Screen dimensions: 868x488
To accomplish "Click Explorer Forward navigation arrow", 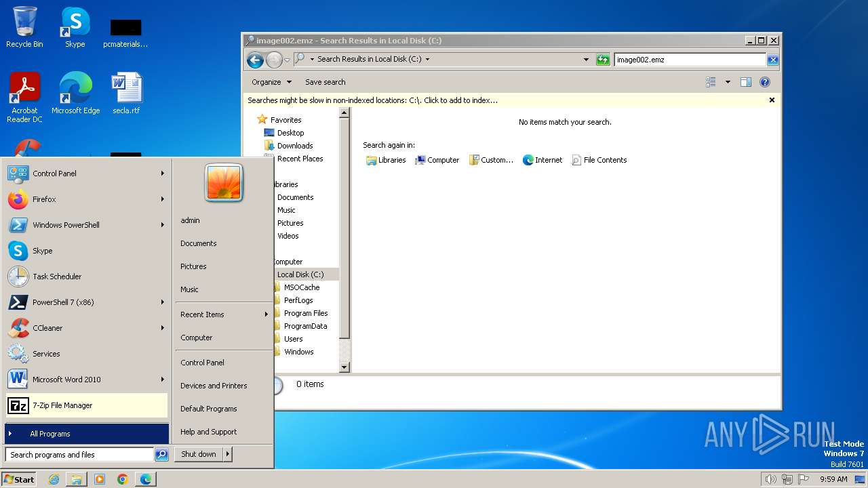I will click(274, 60).
